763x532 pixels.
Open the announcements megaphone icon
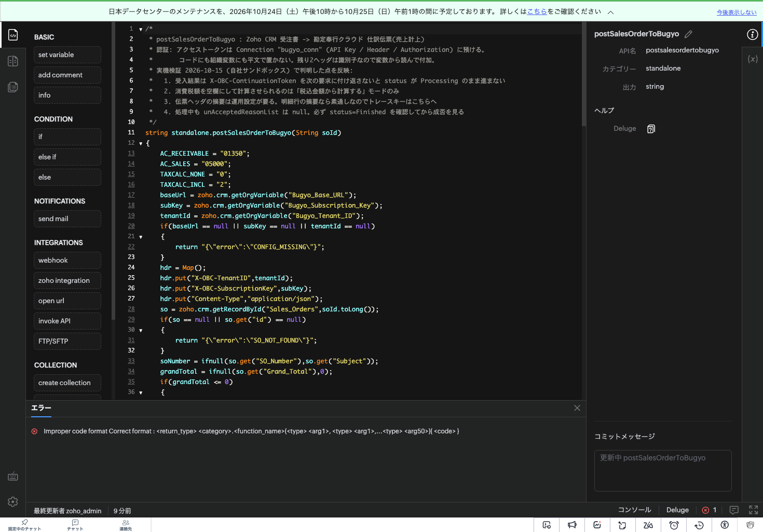click(572, 525)
